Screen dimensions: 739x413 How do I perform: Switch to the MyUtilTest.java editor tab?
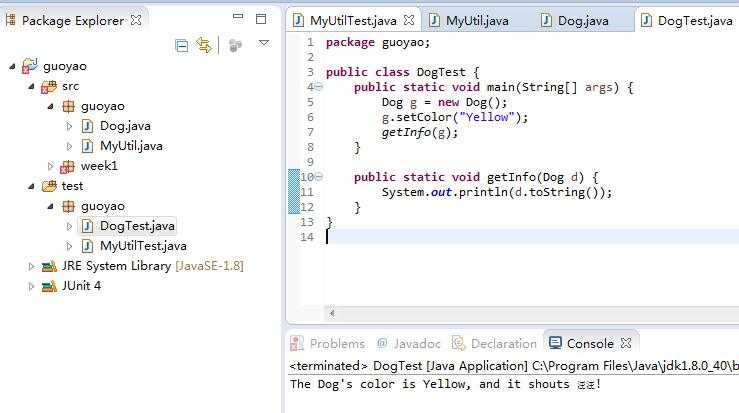click(353, 21)
